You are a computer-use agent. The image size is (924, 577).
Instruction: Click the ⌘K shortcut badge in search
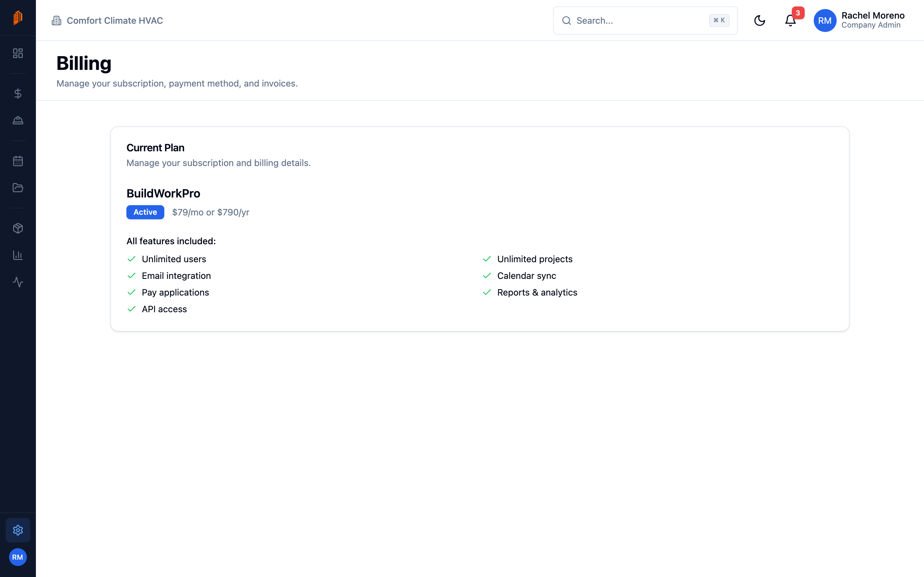[x=719, y=21]
